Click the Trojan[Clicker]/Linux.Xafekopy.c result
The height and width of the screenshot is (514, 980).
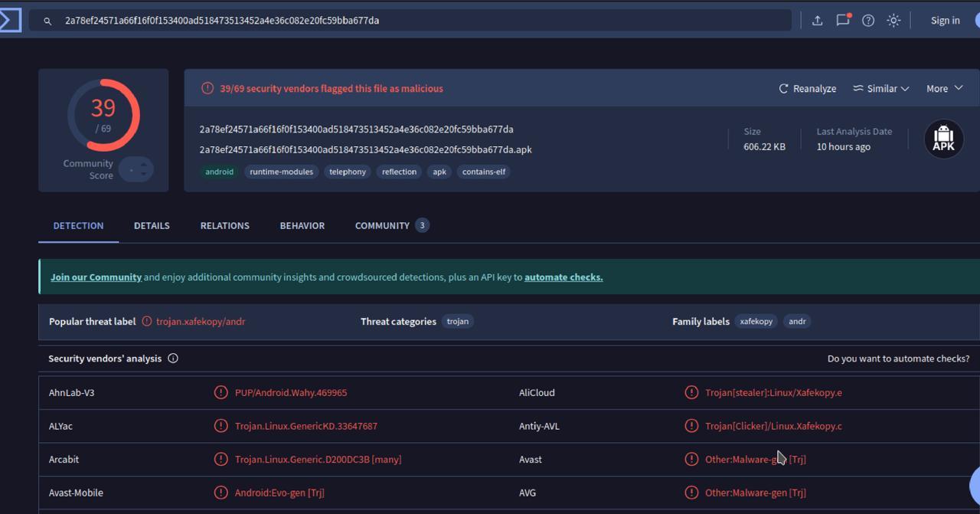point(773,426)
